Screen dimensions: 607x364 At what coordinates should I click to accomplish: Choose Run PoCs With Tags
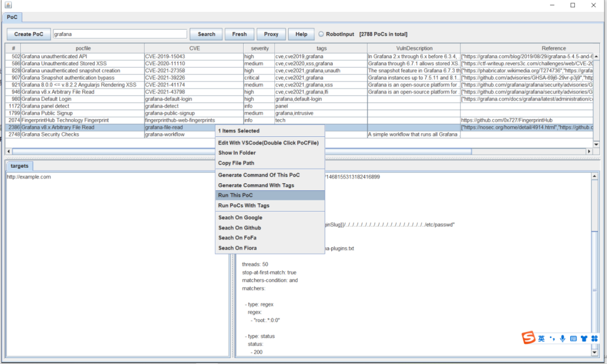coord(270,206)
